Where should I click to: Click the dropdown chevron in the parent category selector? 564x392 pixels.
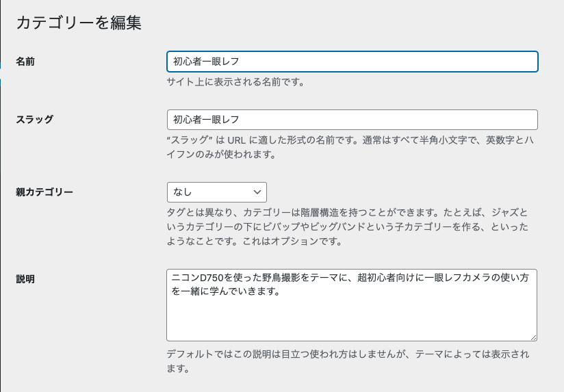257,192
